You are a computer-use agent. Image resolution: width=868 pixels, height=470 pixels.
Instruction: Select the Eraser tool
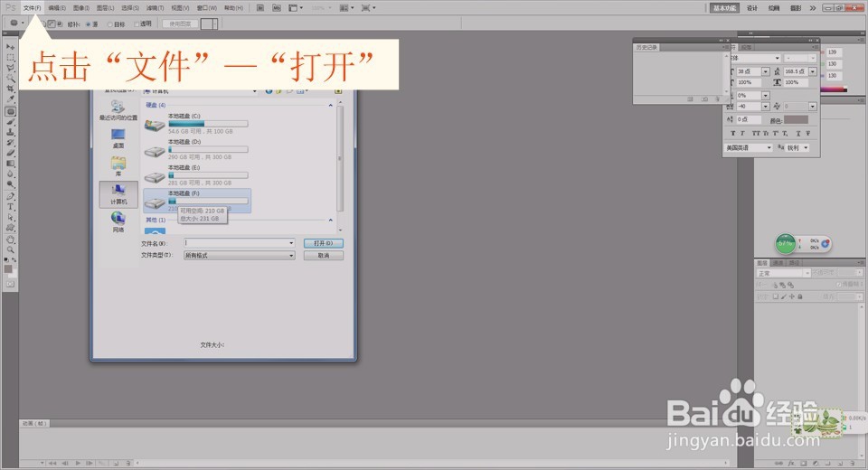pyautogui.click(x=10, y=154)
